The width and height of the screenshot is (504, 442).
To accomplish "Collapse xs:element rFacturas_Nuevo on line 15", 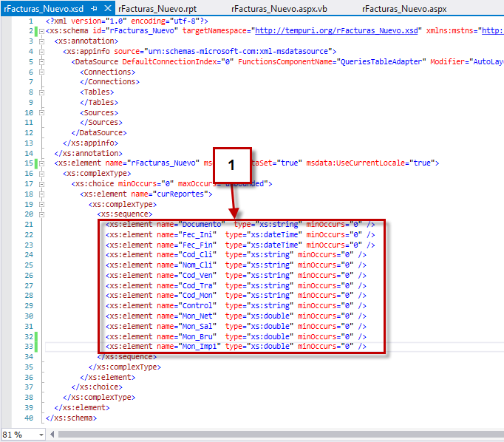I will 42,163.
